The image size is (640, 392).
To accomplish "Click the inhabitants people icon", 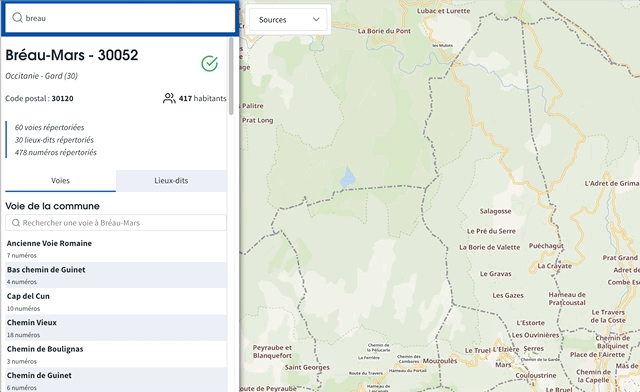I will tap(169, 98).
